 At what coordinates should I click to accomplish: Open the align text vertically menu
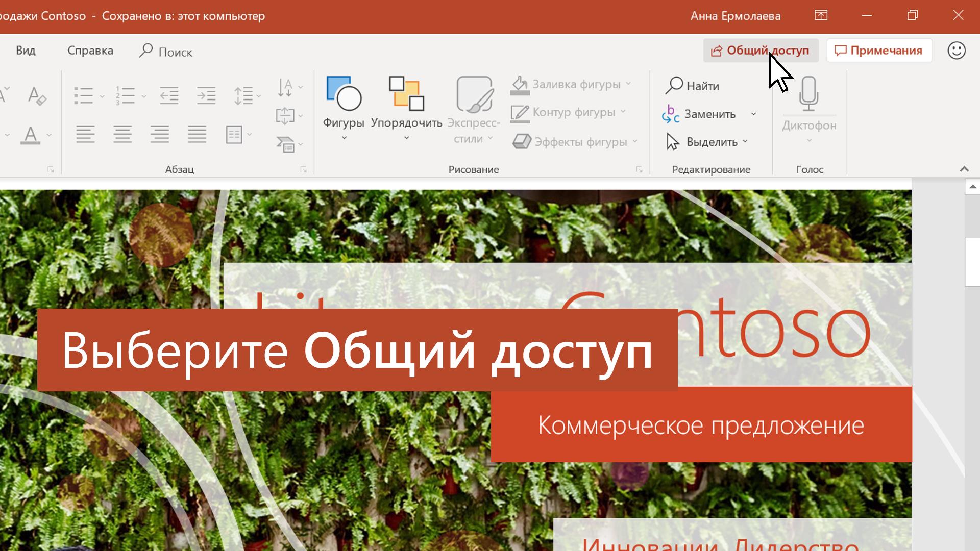[289, 116]
